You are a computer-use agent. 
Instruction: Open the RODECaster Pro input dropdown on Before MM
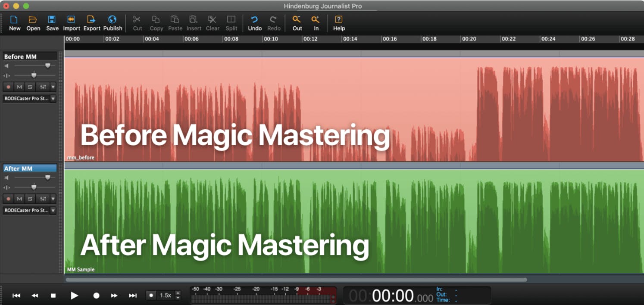[x=52, y=99]
